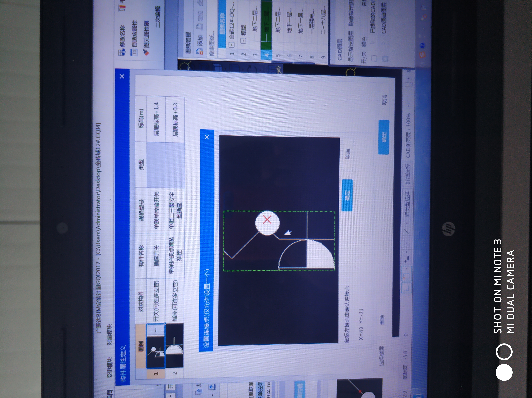Viewport: 532px width, 398px height.
Task: Click cell 带保护接点暗装插座
Action: point(175,255)
